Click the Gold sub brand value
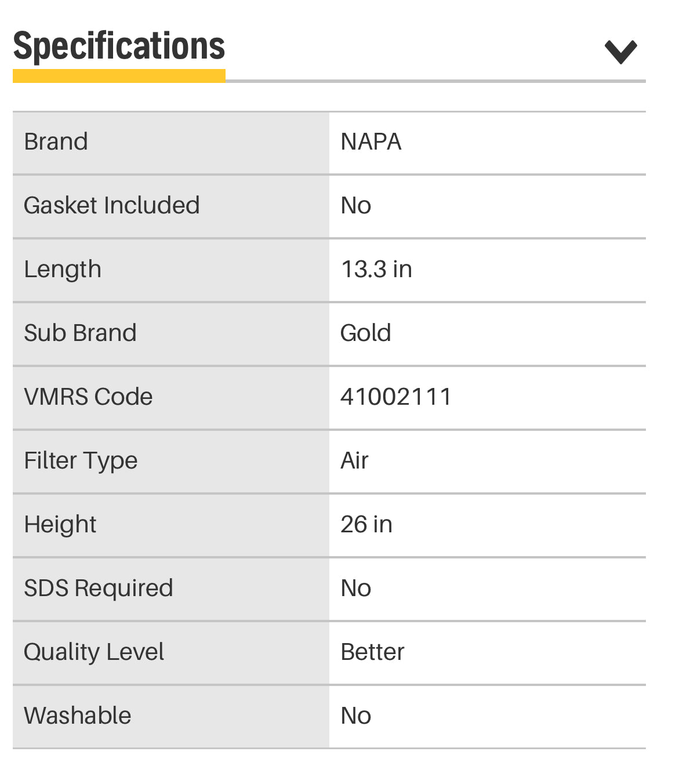Viewport: 690px width, 784px height. pyautogui.click(x=366, y=333)
